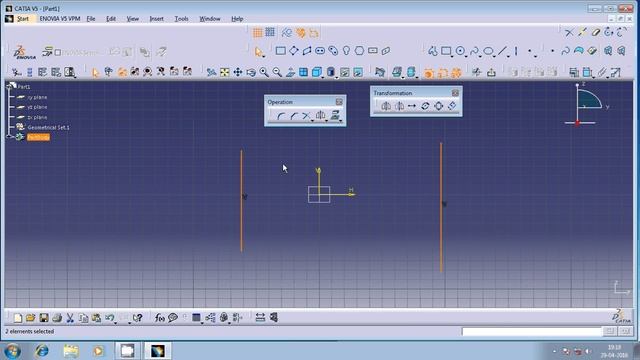The image size is (640, 360).
Task: Click Rotate in Transformation toolbar
Action: click(x=425, y=106)
